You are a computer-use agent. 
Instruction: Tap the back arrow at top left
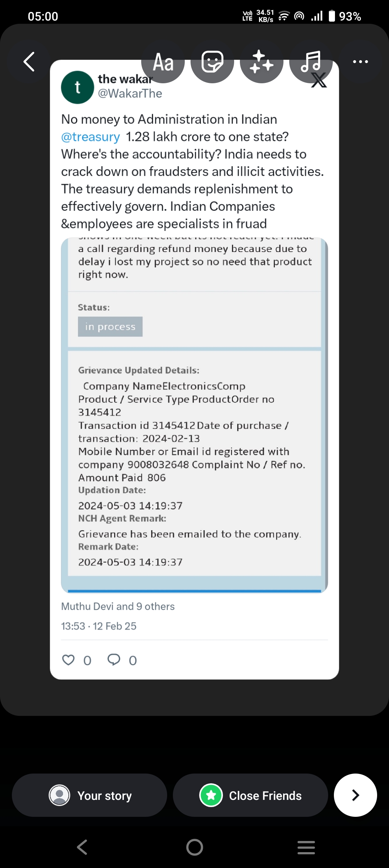point(29,62)
